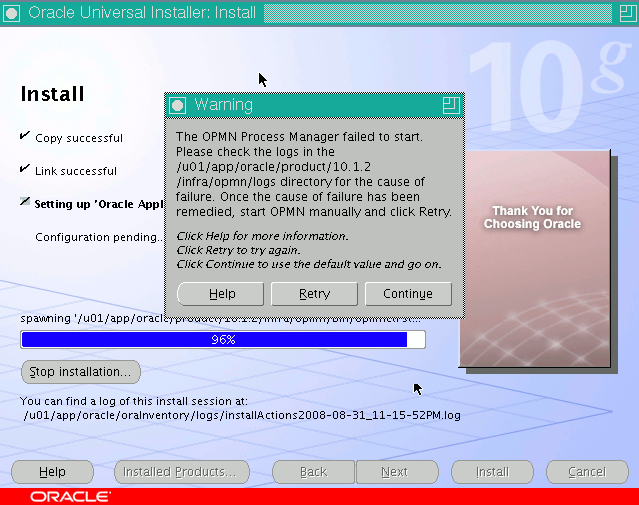Open Help at the installer bottom bar
Viewport: 639px width, 505px height.
point(52,472)
